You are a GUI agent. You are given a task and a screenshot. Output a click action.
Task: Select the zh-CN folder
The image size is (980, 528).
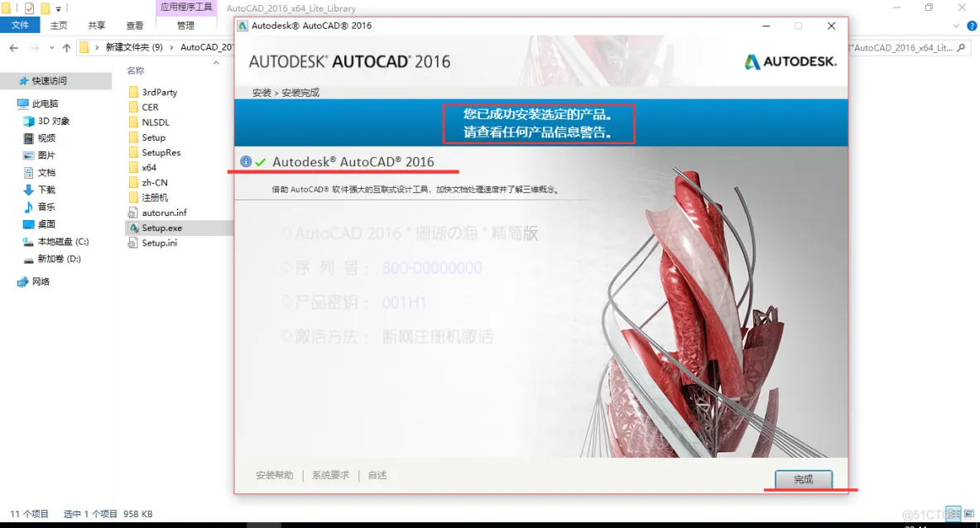tap(155, 182)
